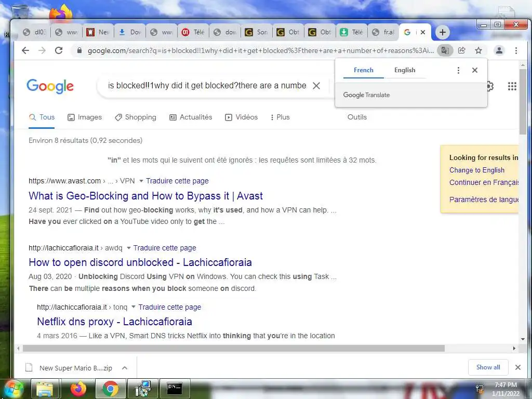Go back using the browser back arrow

25,50
